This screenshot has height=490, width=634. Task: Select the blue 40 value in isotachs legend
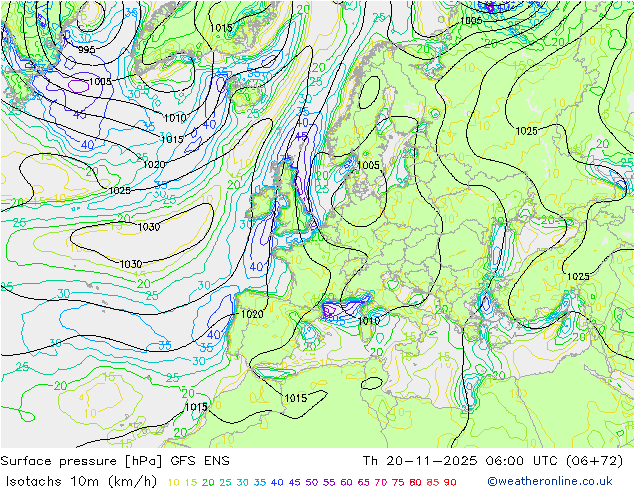[277, 482]
